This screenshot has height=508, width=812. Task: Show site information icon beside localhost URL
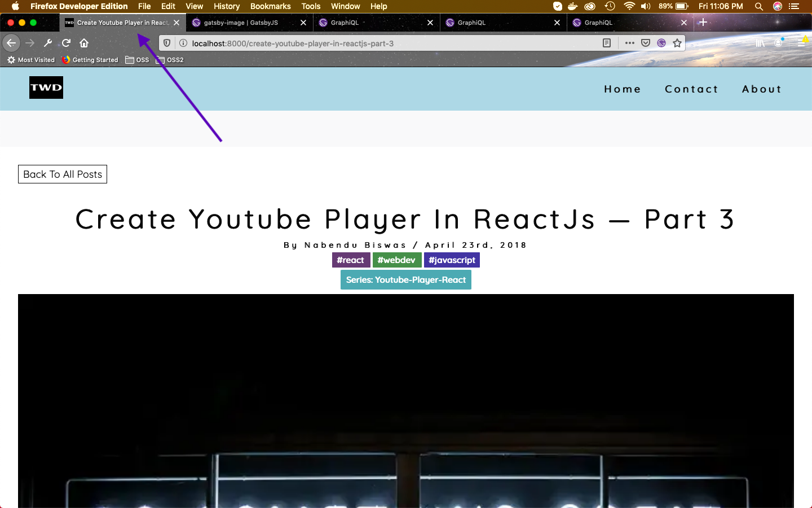tap(183, 43)
